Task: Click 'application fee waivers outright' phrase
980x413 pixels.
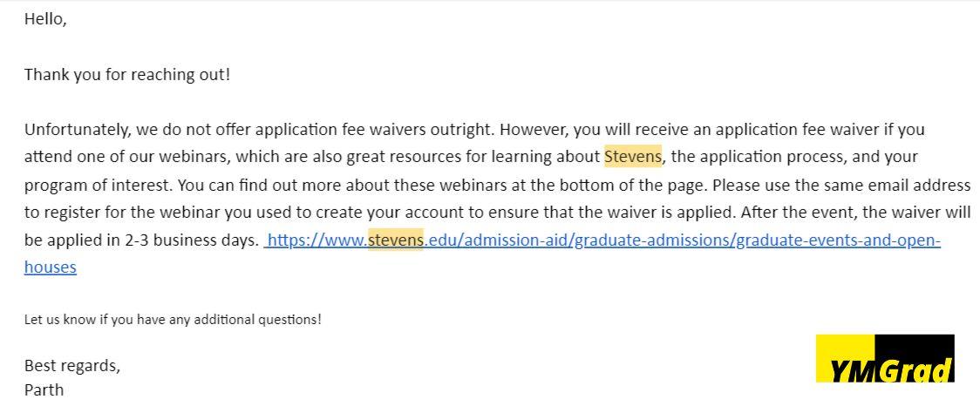Action: 374,130
